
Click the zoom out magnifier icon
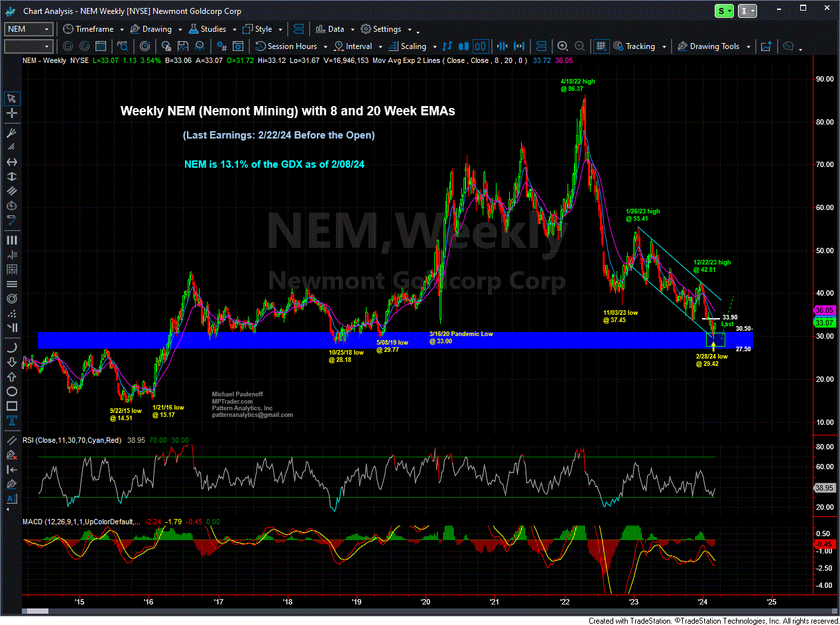(x=579, y=46)
